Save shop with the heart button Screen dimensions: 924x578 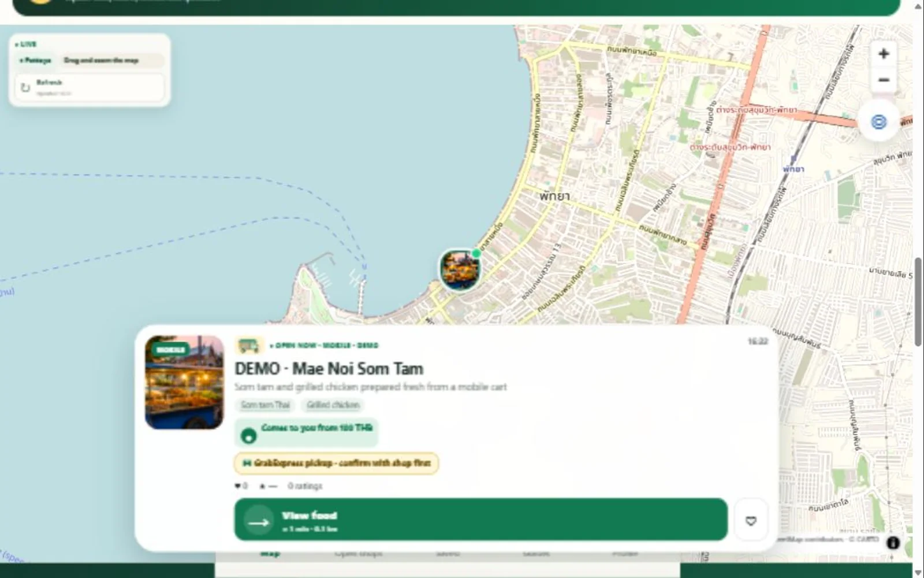pyautogui.click(x=751, y=521)
